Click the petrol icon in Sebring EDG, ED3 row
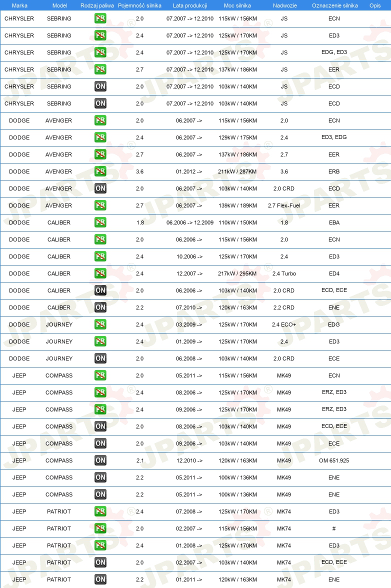The width and height of the screenshot is (391, 588). point(100,52)
